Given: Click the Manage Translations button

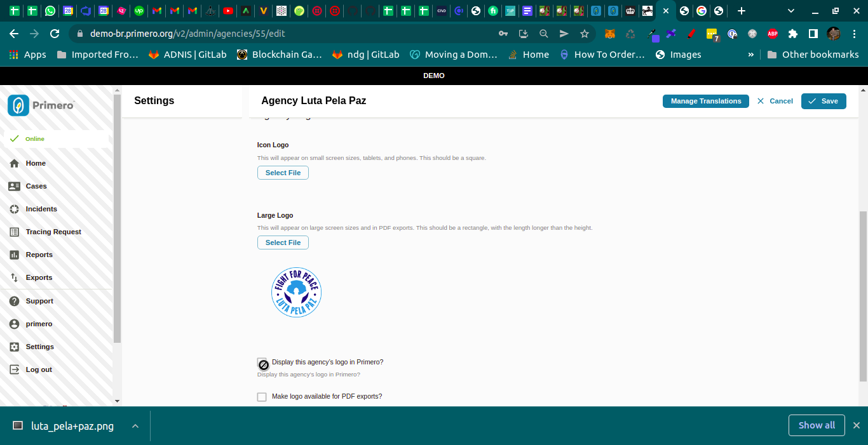Looking at the screenshot, I should (x=706, y=101).
